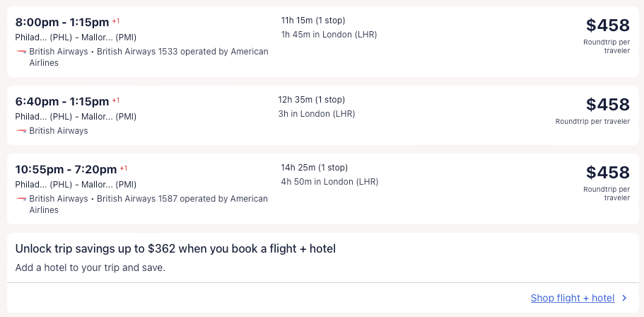Image resolution: width=644 pixels, height=317 pixels.
Task: Select the 6:40pm - 1:15pm flight
Action: pos(62,101)
